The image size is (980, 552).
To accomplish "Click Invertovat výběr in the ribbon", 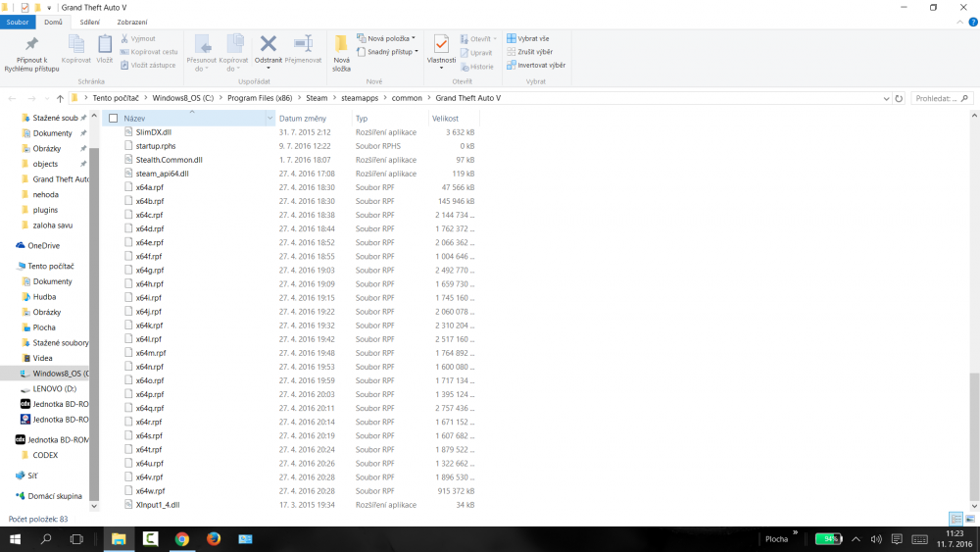I will [535, 65].
